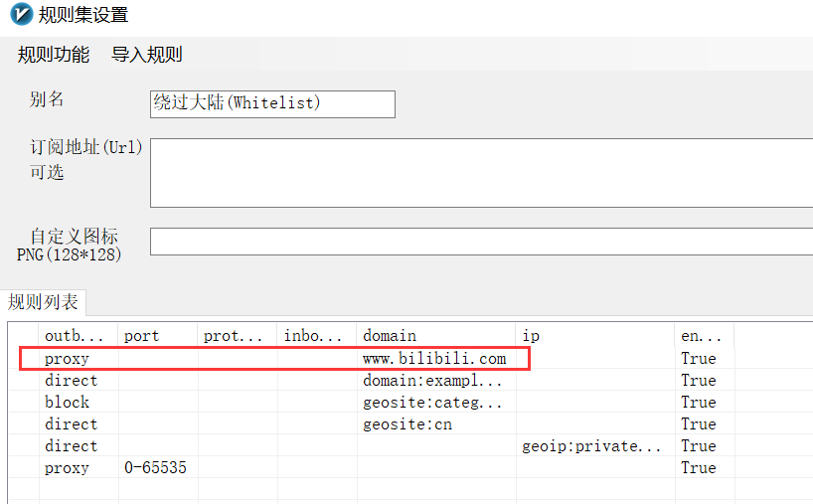This screenshot has width=813, height=504.
Task: Click the en... column header
Action: (705, 335)
